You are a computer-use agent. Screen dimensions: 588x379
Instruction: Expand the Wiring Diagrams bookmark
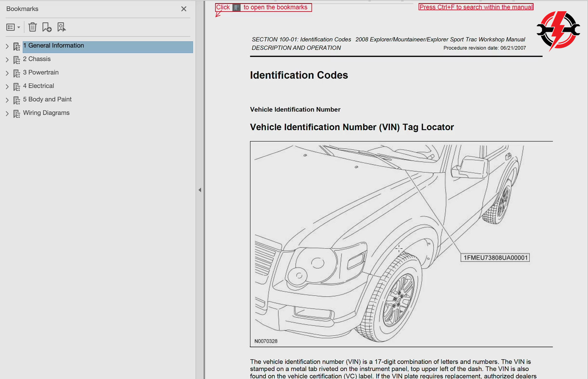(7, 113)
